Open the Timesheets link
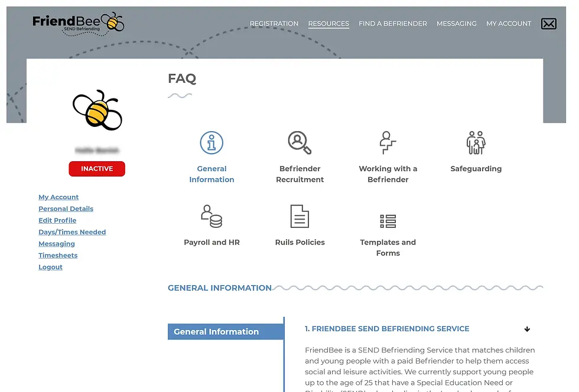Viewport: 579px width, 392px height. [57, 255]
